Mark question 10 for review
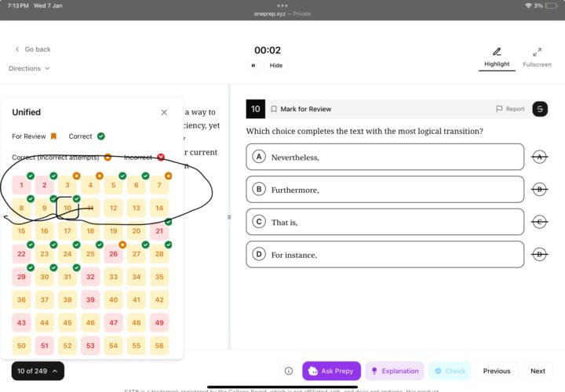 301,109
